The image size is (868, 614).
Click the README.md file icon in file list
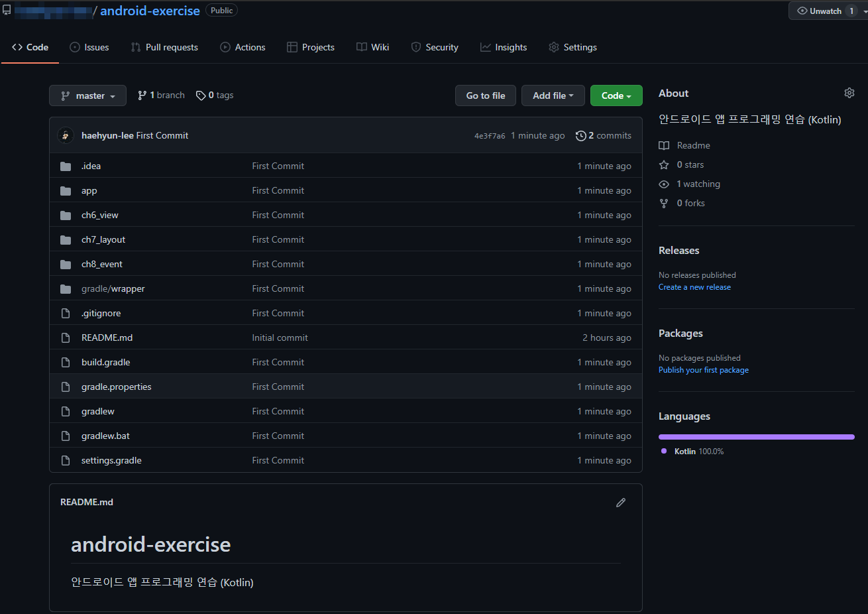coord(66,338)
